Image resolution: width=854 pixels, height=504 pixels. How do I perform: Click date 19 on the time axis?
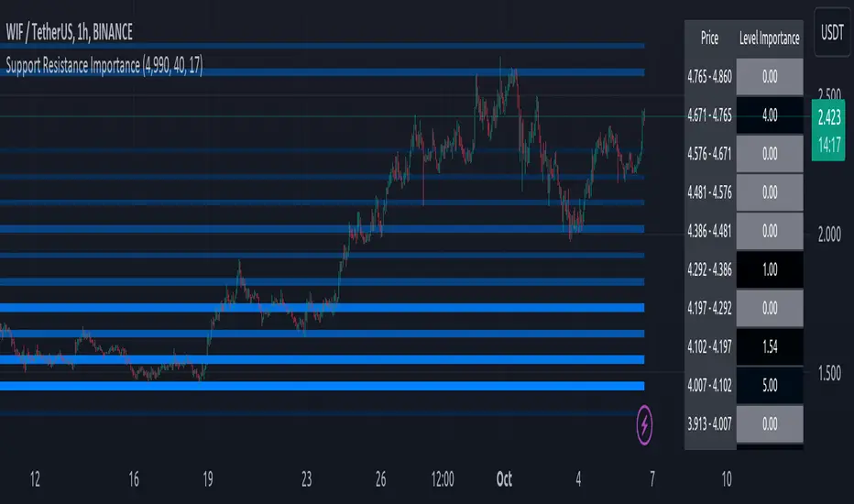(x=207, y=479)
